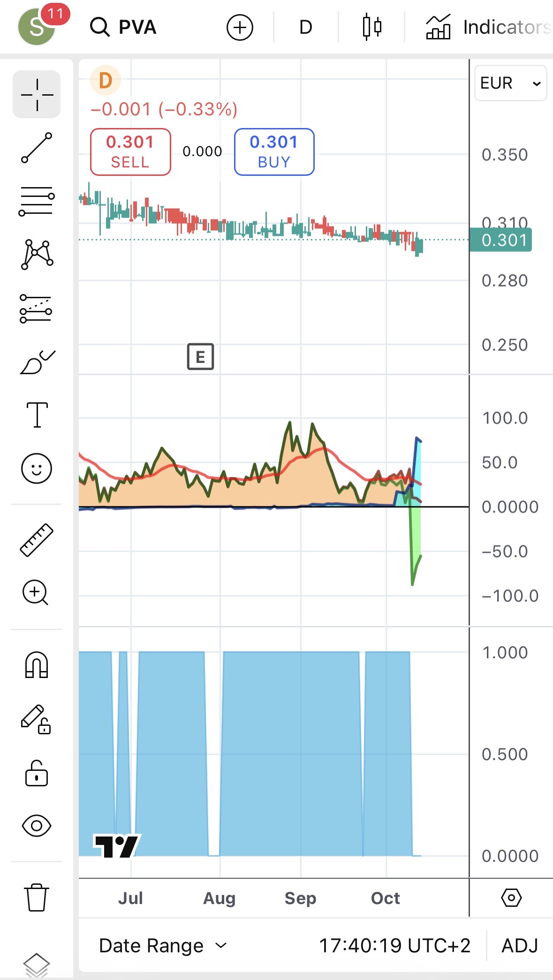Screen dimensions: 553x980
Task: Open the candlestick chart type selector
Action: [372, 27]
